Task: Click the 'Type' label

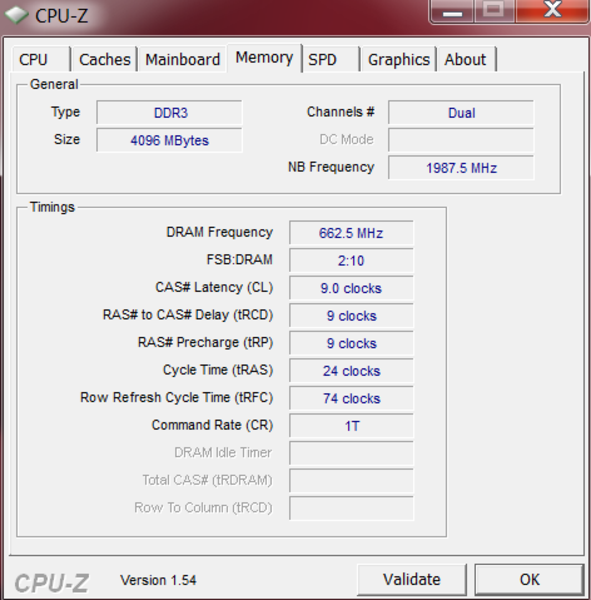Action: coord(65,112)
